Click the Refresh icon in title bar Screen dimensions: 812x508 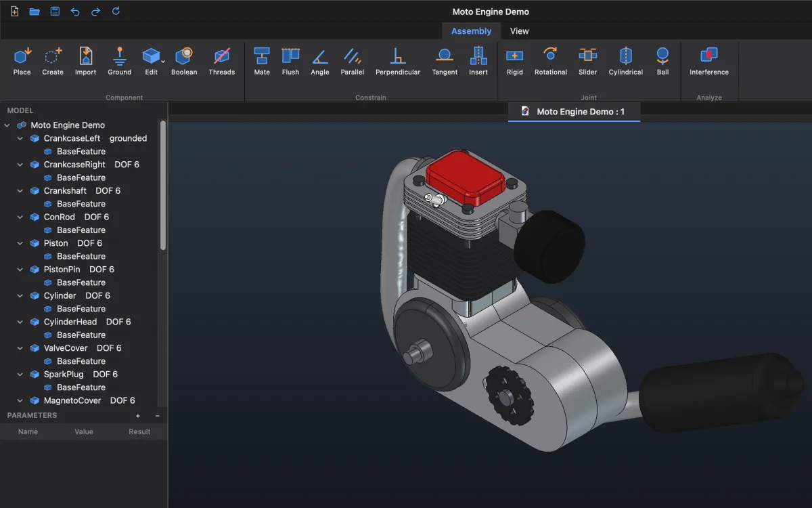pos(116,12)
